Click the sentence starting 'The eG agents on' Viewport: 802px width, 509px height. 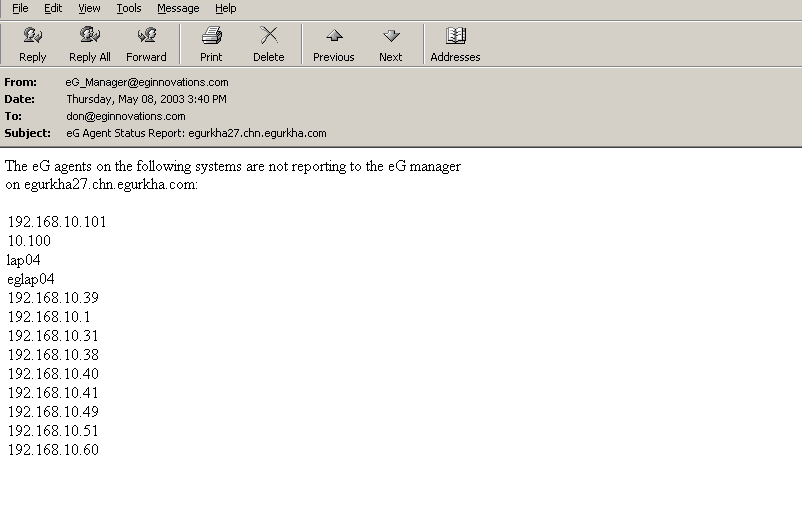coord(233,167)
